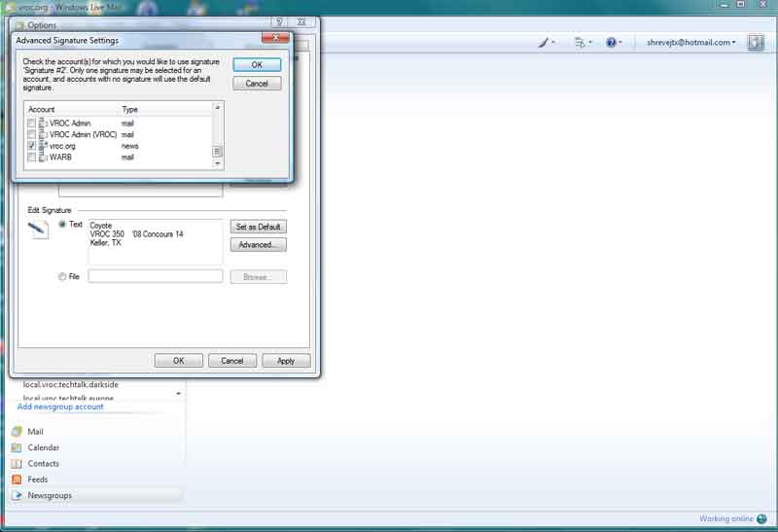Click the Working online globe icon
The image size is (778, 532).
coord(761,518)
